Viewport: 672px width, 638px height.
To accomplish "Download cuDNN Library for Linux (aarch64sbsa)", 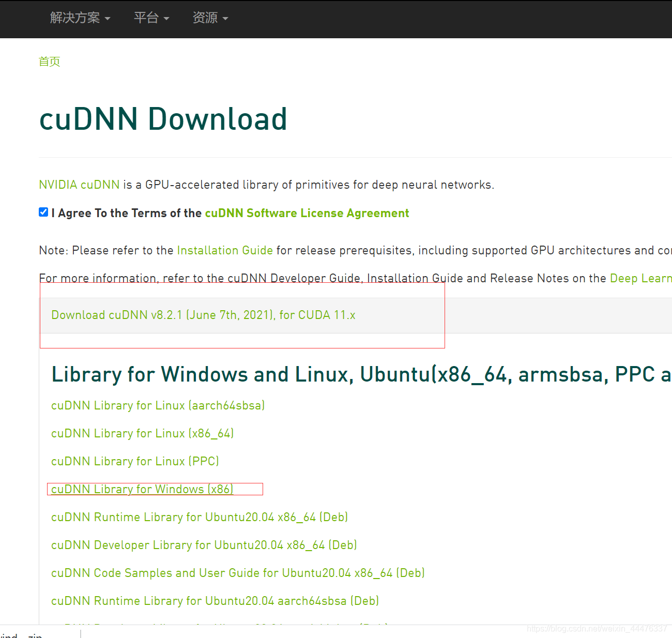I will click(x=158, y=405).
